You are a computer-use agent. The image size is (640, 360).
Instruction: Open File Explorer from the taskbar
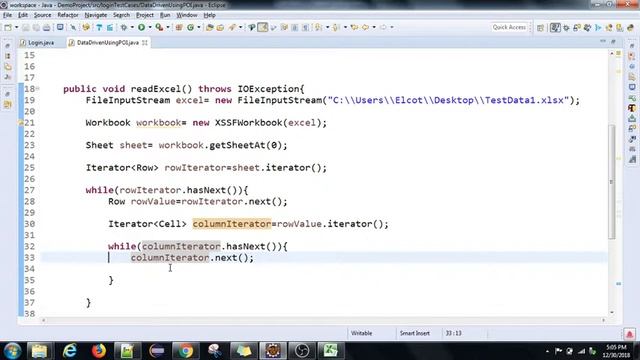point(40,351)
